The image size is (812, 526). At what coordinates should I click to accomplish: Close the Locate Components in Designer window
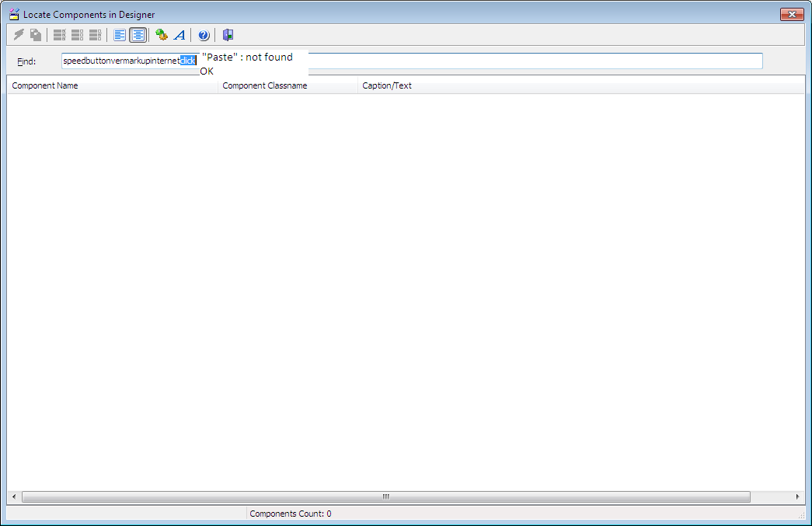click(792, 14)
